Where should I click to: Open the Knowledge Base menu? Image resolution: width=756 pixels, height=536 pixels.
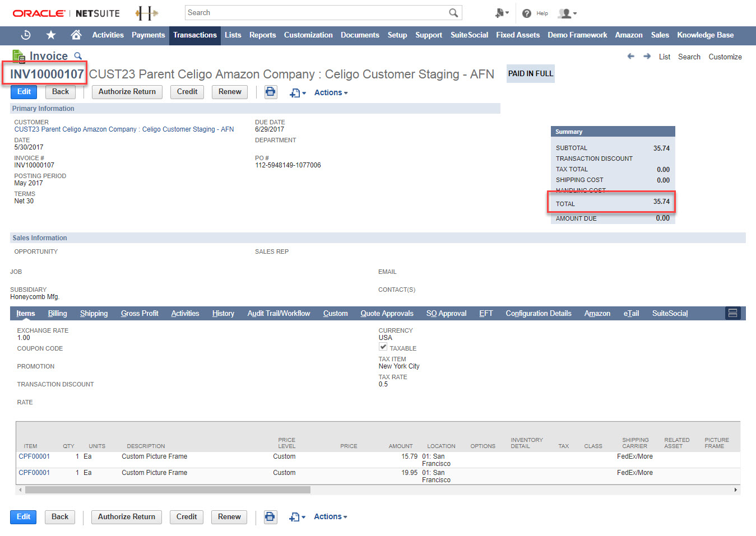pos(706,35)
